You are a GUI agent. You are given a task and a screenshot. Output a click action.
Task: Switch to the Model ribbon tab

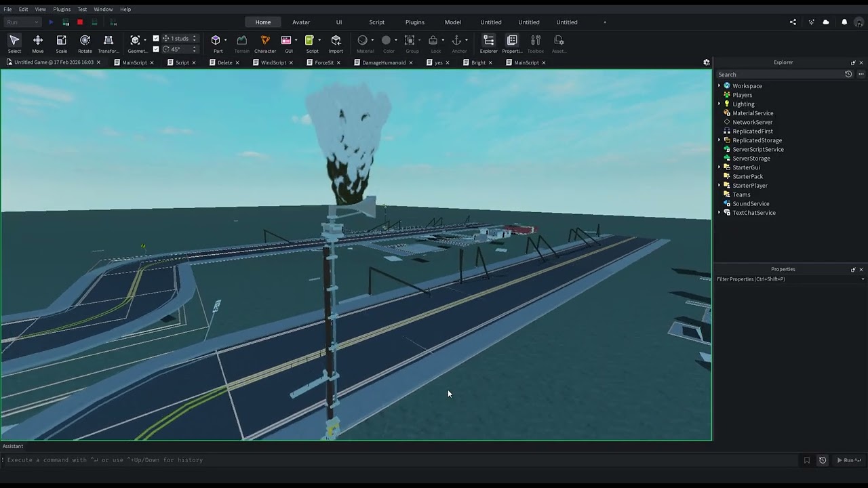pyautogui.click(x=453, y=22)
